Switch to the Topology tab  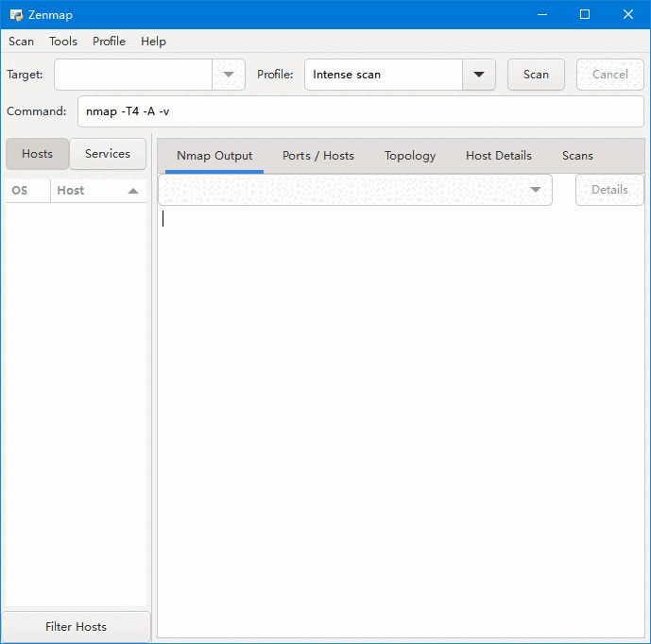click(x=410, y=156)
